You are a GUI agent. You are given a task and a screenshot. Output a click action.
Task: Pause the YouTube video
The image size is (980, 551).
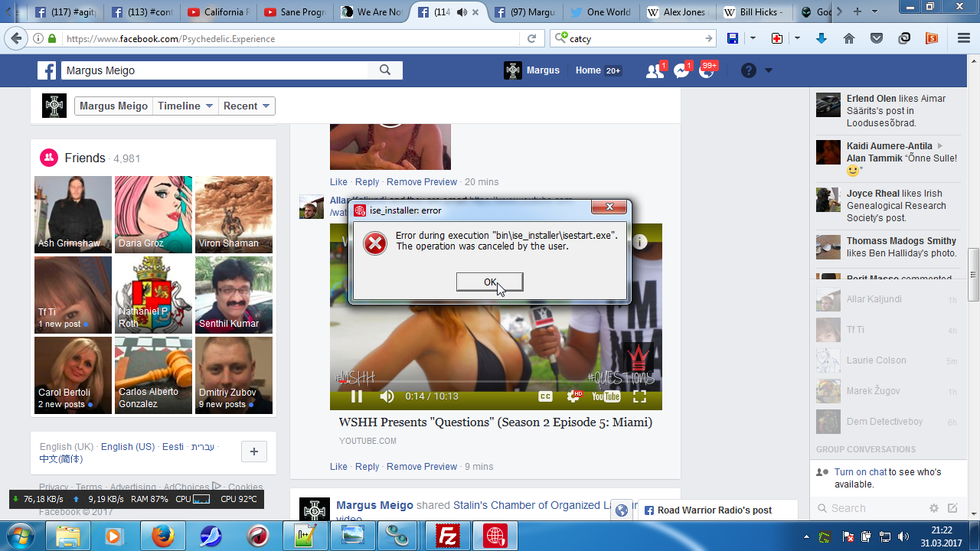356,396
